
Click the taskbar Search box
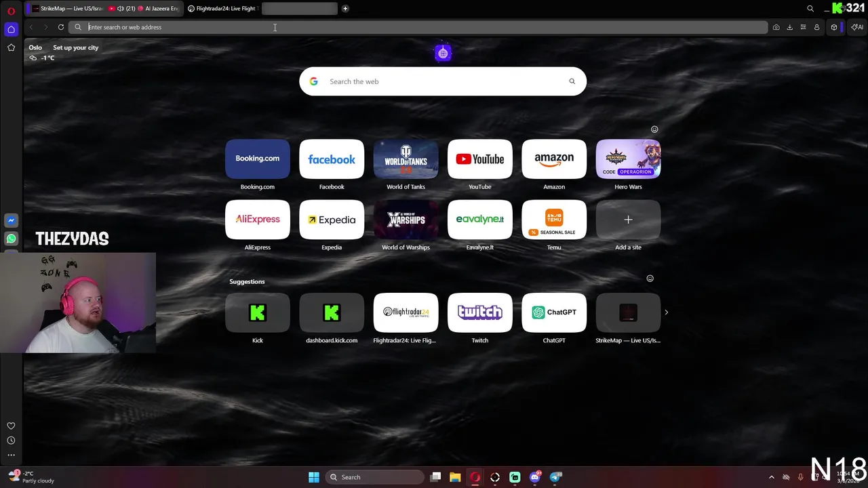coord(374,477)
